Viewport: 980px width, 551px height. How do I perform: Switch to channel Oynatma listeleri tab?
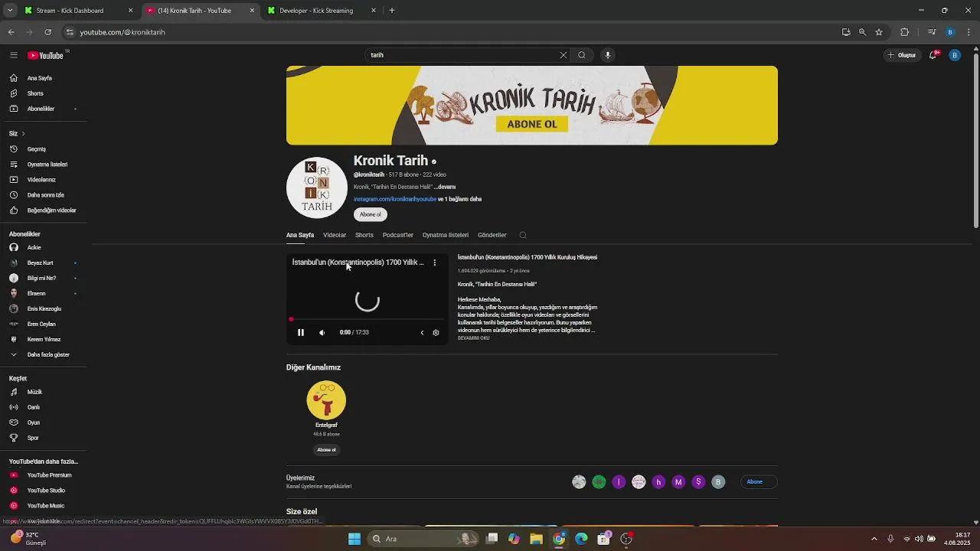coord(446,235)
